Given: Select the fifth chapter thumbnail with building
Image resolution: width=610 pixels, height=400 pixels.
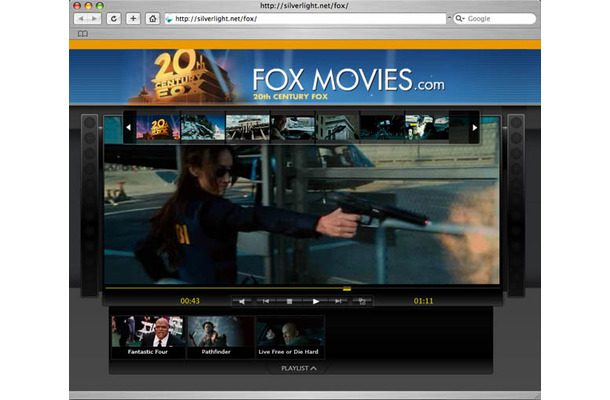Looking at the screenshot, I should click(x=337, y=128).
